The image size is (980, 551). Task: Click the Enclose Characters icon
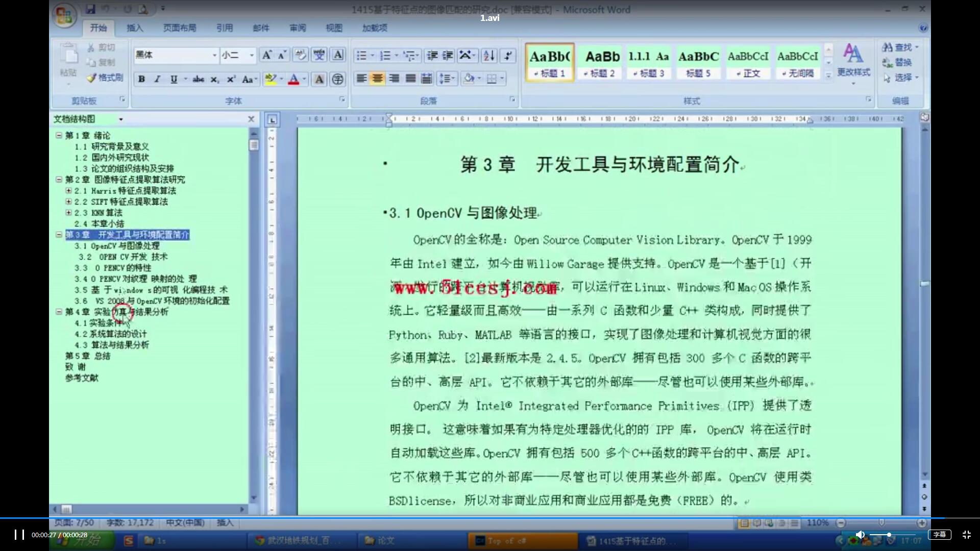pos(337,79)
